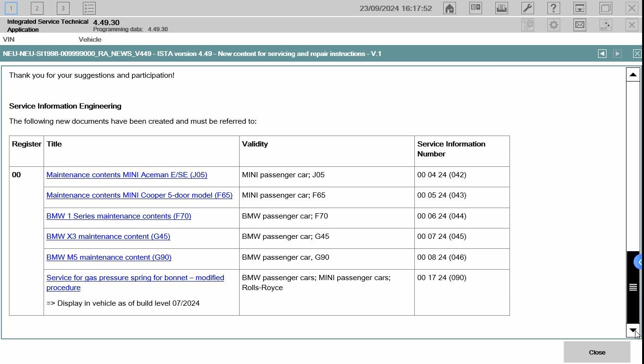Click the Close button
The width and height of the screenshot is (644, 364).
tap(597, 352)
